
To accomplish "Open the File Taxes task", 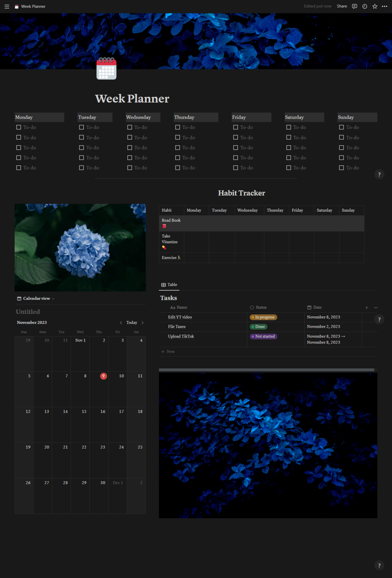I will point(177,327).
